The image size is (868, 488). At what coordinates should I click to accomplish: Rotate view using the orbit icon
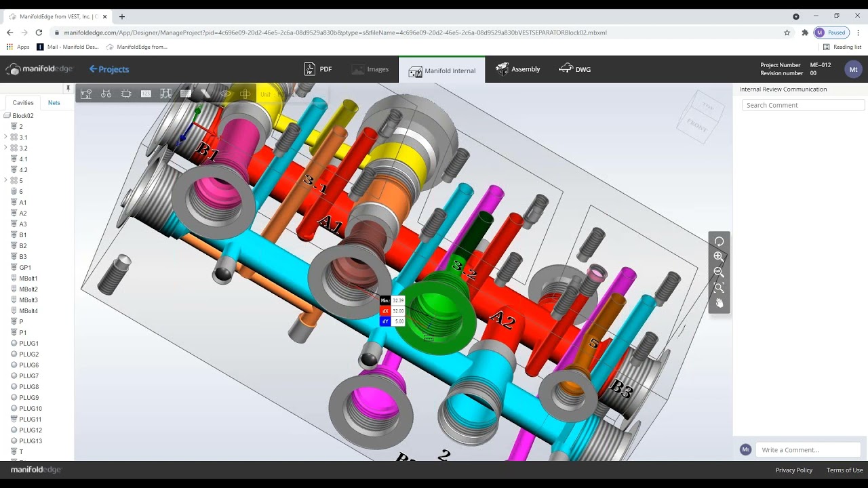click(719, 241)
